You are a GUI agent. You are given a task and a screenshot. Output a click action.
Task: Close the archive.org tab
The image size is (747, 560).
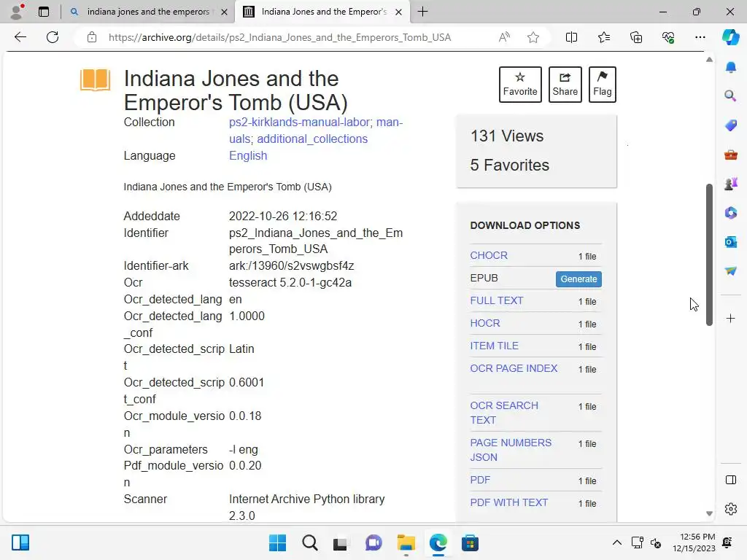coord(399,12)
